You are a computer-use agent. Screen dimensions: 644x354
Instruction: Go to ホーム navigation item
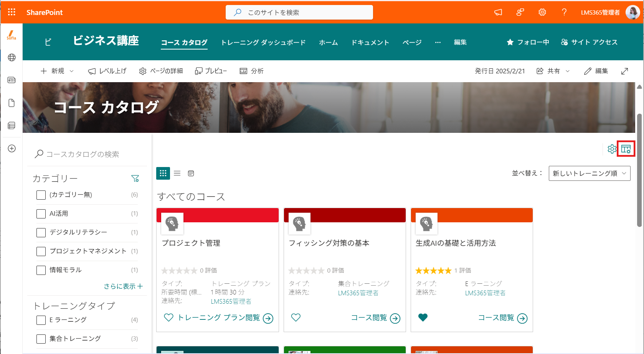pos(329,42)
